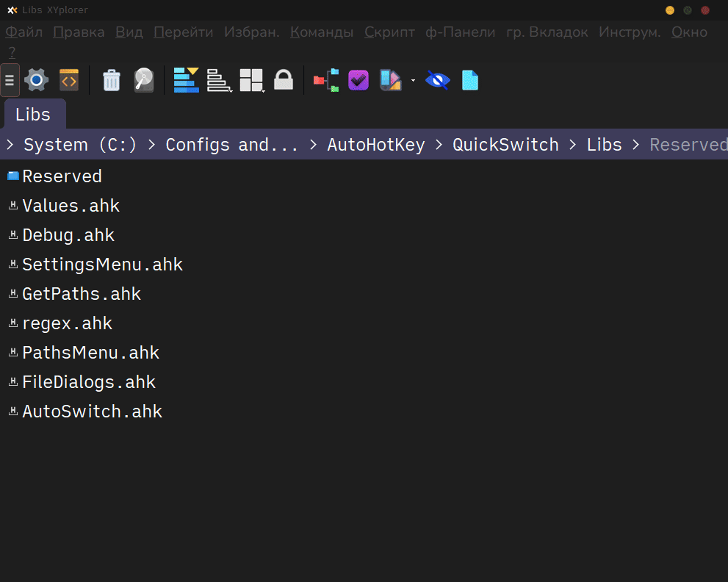Click the orange script code icon

tap(69, 80)
